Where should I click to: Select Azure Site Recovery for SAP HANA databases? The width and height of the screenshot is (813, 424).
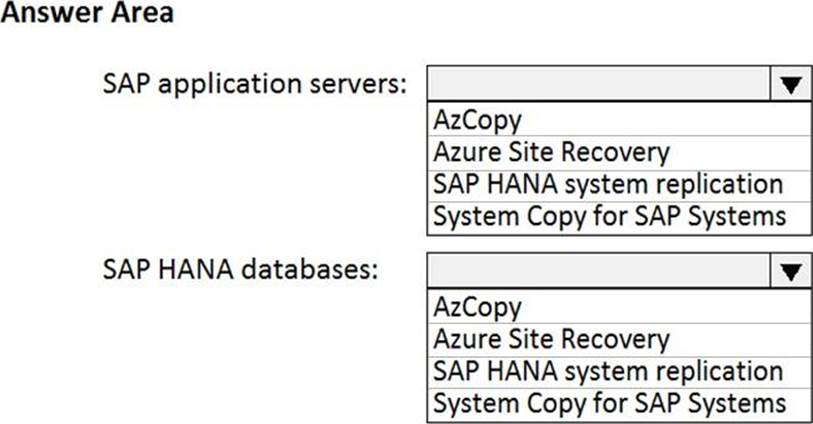click(550, 337)
